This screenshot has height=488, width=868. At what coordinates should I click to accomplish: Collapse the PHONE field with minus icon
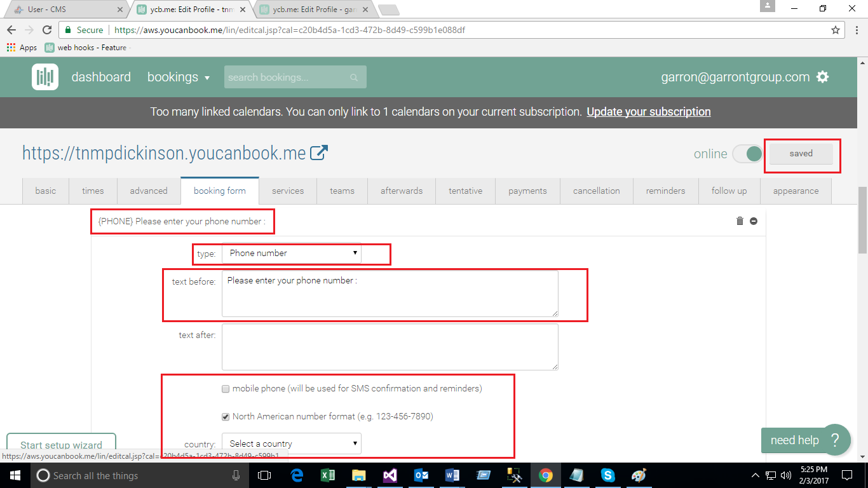coord(754,221)
